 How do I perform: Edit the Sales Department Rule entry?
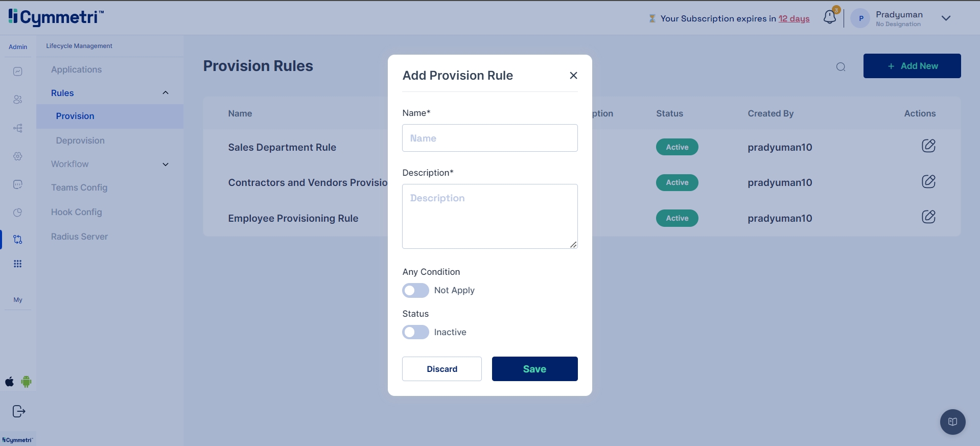tap(928, 146)
